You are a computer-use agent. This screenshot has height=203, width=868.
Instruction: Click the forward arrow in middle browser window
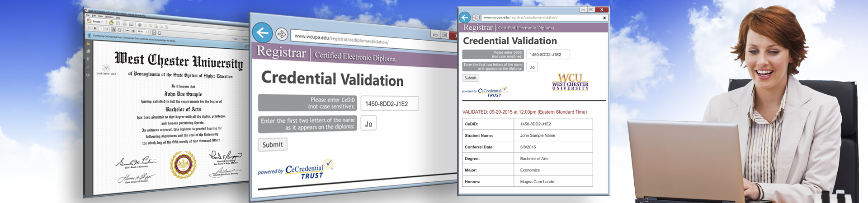pos(282,34)
